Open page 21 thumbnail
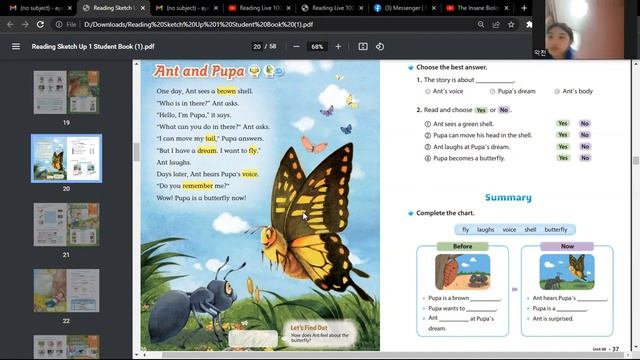The width and height of the screenshot is (640, 360). click(x=67, y=224)
